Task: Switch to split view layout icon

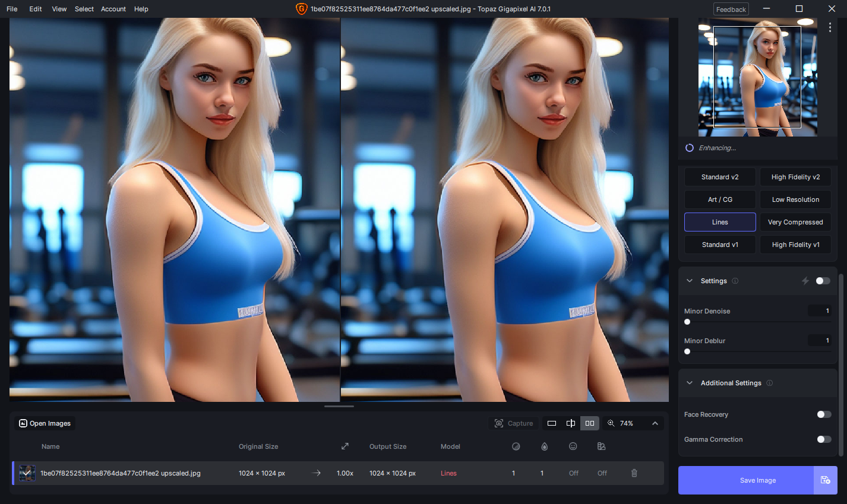Action: pyautogui.click(x=571, y=423)
